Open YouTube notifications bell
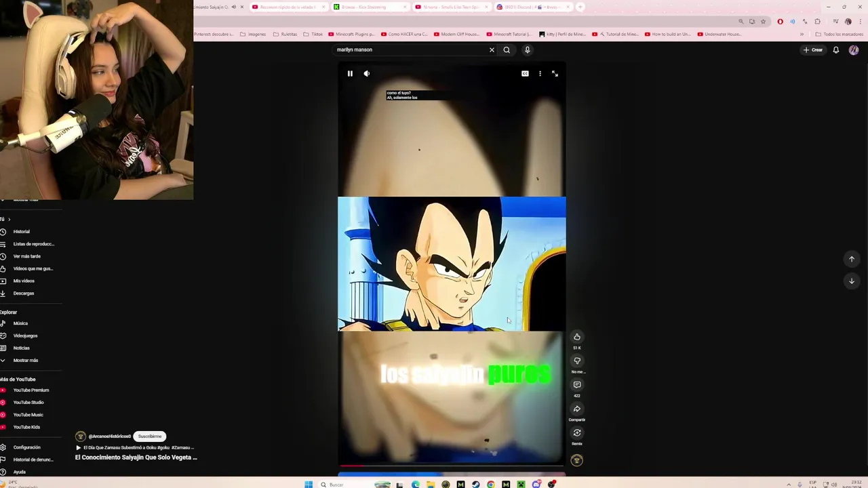This screenshot has width=868, height=488. 835,49
